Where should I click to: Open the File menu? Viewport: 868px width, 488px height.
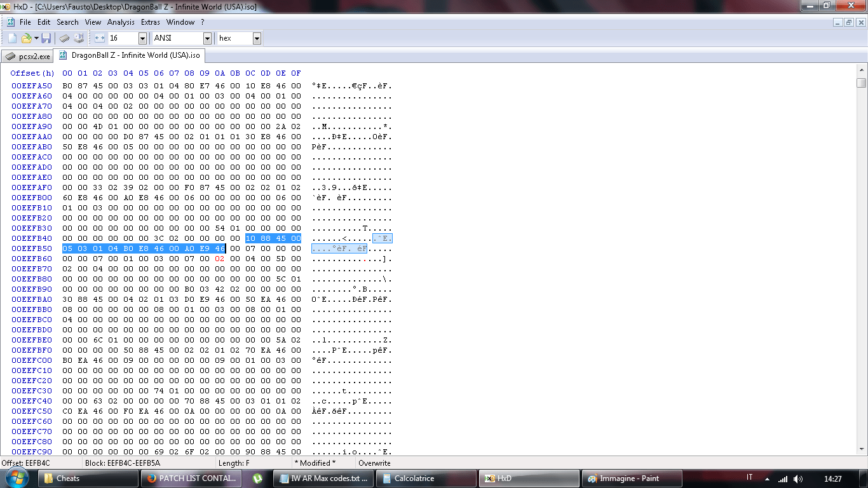(25, 22)
